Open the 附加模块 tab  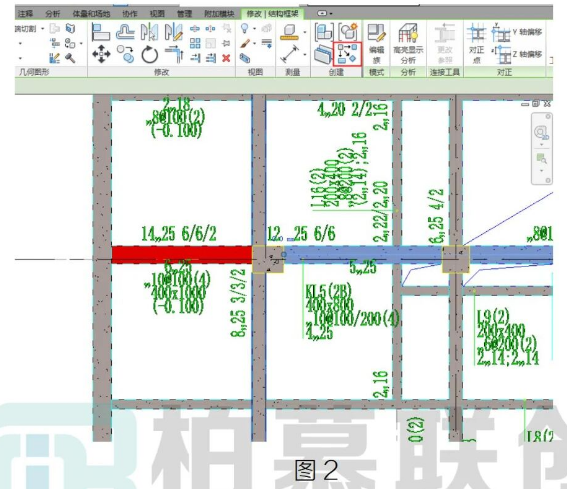[219, 14]
